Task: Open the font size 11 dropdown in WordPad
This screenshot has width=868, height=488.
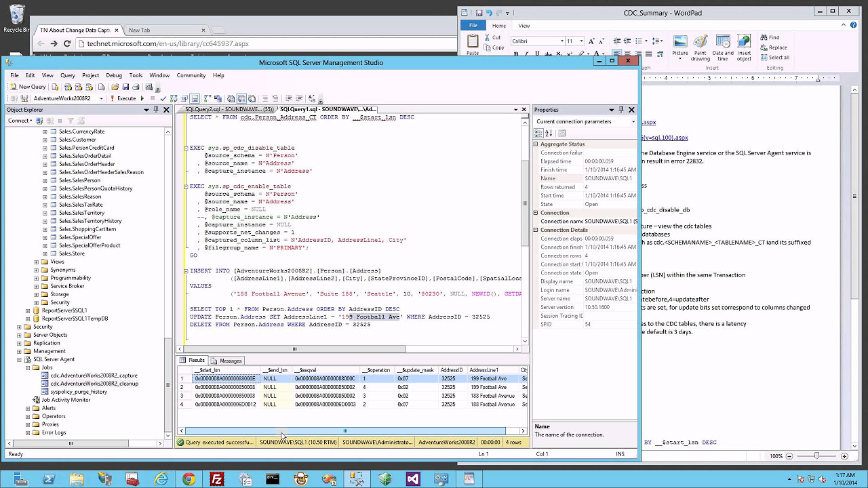Action: tap(581, 41)
